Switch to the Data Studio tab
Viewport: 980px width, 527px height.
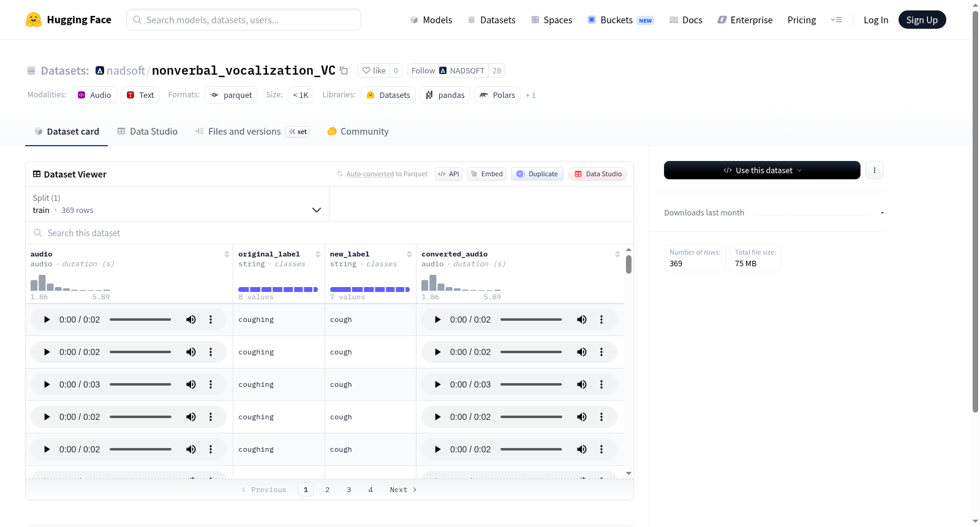[x=148, y=132]
